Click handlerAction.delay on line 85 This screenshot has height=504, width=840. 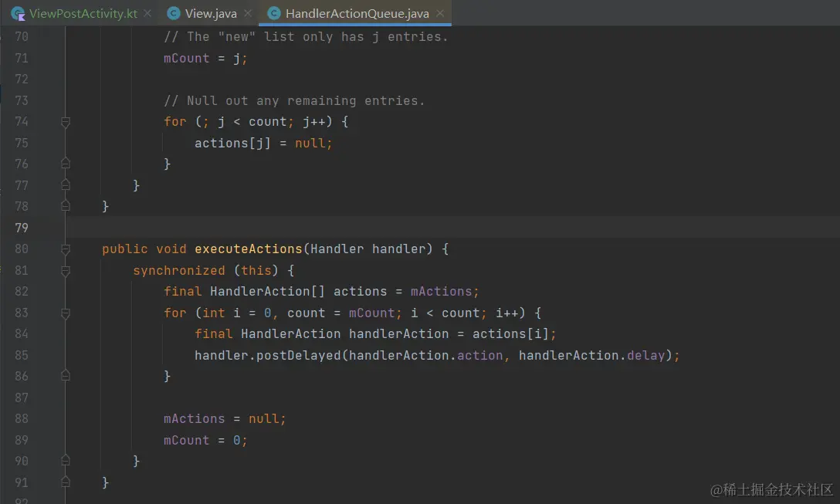tap(591, 355)
